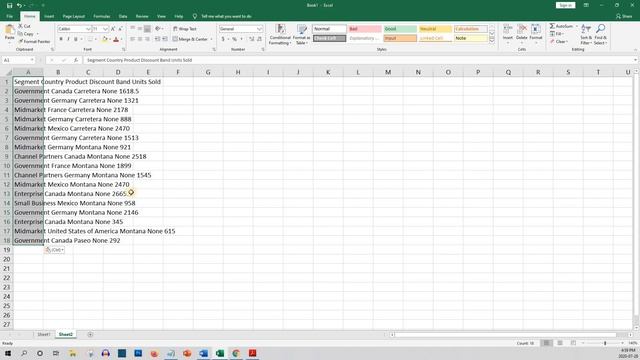This screenshot has width=640, height=360.
Task: Click the Cut scissors icon
Action: pyautogui.click(x=20, y=26)
